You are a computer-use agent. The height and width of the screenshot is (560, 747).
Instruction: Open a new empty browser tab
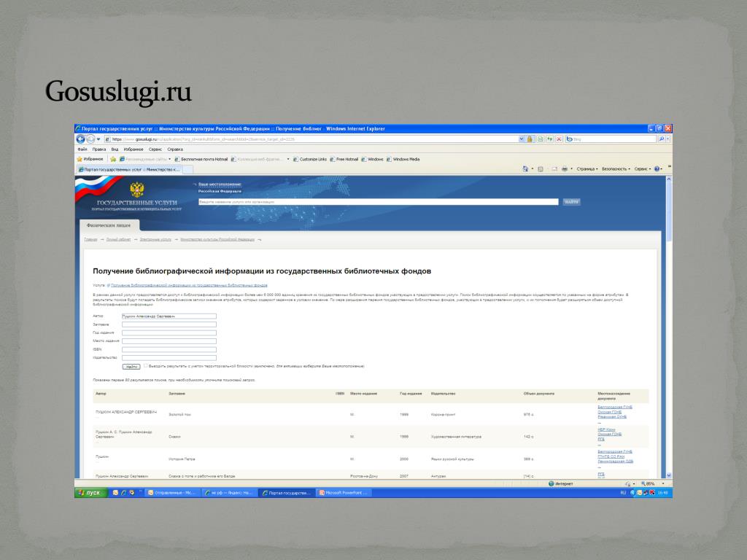click(x=188, y=169)
